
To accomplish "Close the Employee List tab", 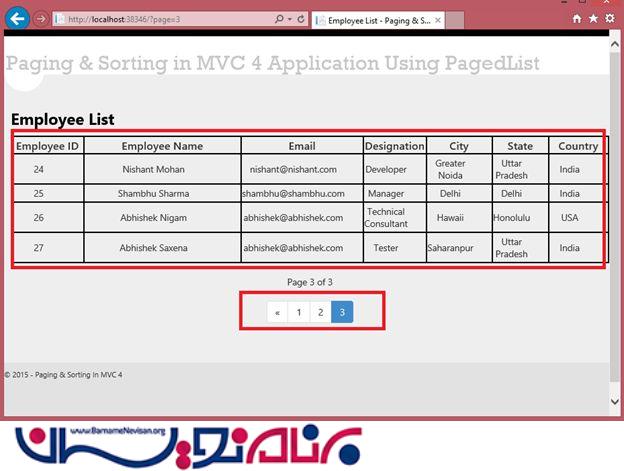I will 438,20.
